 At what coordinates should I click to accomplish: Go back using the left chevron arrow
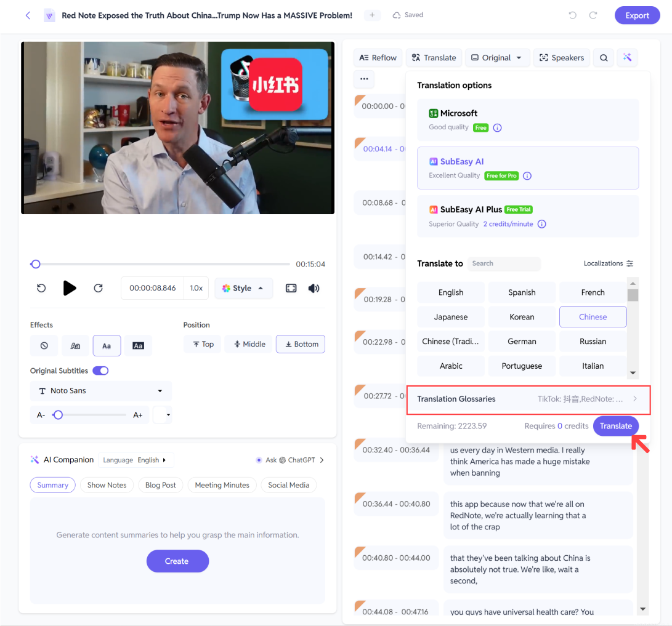28,15
